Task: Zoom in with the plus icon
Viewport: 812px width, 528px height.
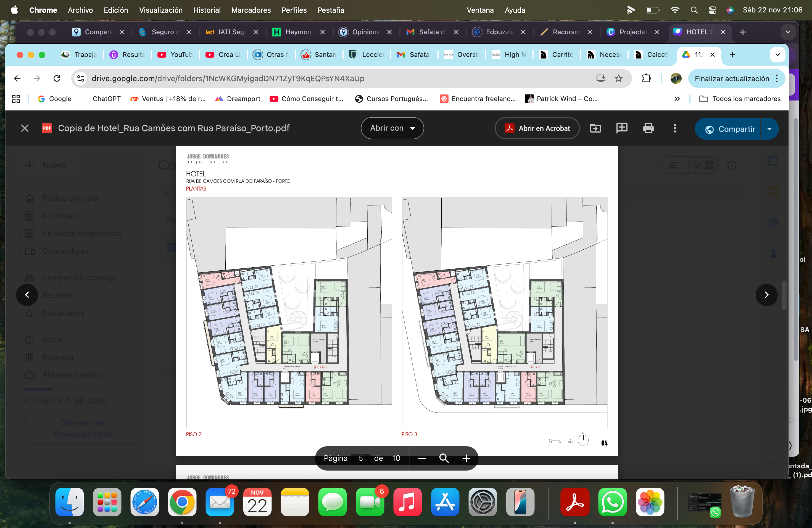Action: coord(466,458)
